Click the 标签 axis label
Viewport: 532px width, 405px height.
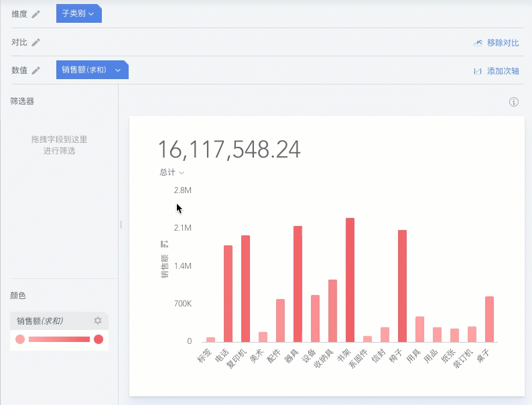point(204,355)
